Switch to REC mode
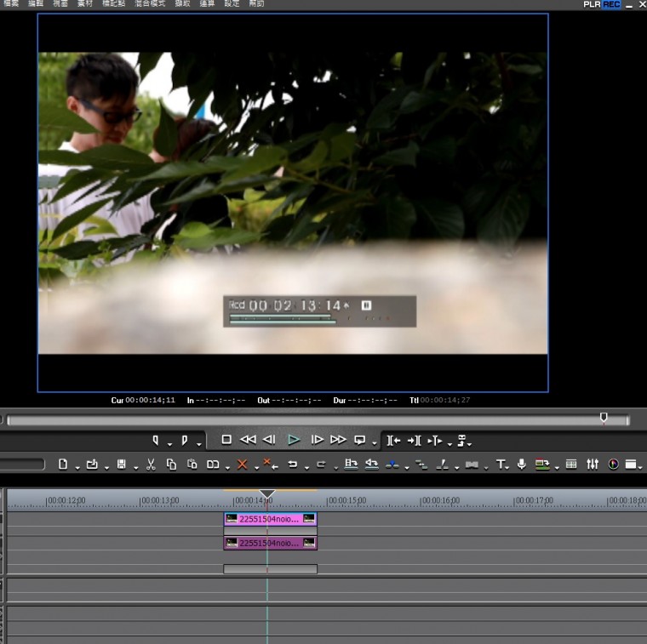This screenshot has height=644, width=647. click(611, 4)
